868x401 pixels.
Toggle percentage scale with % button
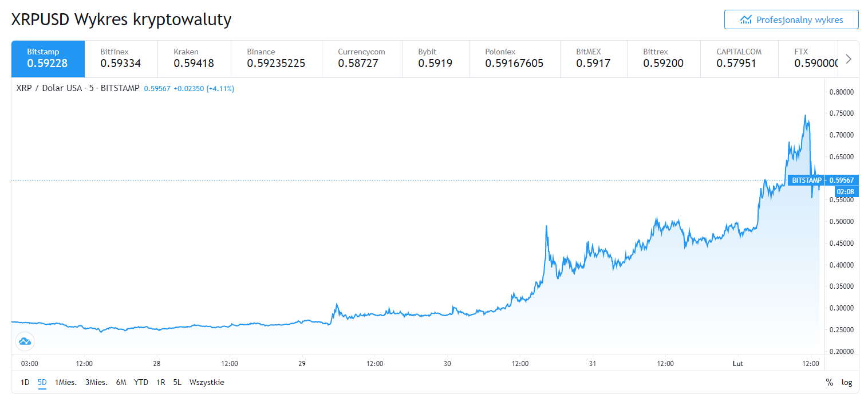pyautogui.click(x=830, y=382)
